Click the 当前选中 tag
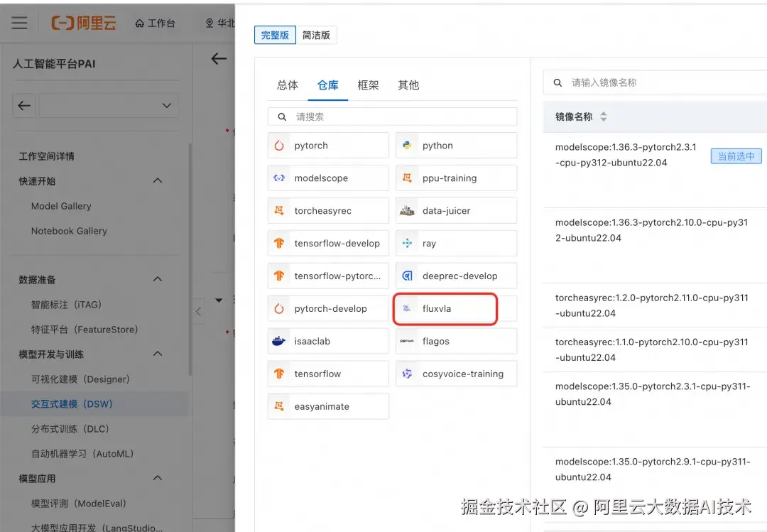Image resolution: width=767 pixels, height=532 pixels. pyautogui.click(x=736, y=156)
